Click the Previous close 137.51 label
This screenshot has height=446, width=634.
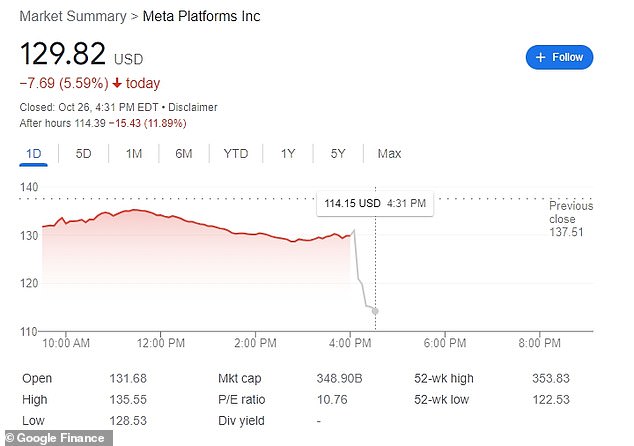570,219
